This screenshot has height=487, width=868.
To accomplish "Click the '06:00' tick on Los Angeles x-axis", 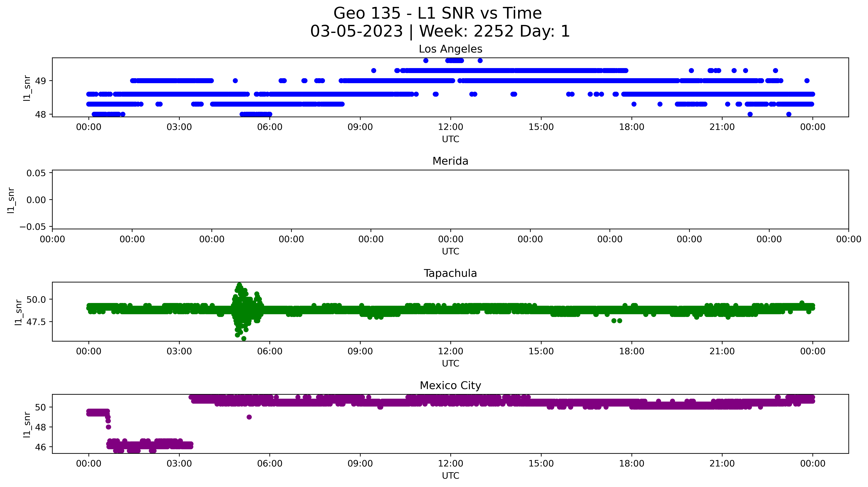I will [270, 127].
